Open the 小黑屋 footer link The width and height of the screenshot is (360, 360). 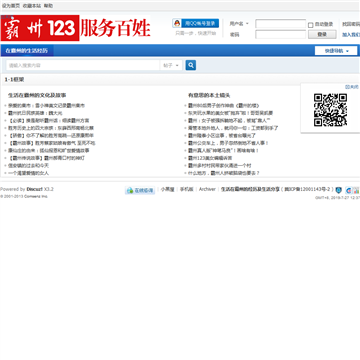tap(168, 189)
